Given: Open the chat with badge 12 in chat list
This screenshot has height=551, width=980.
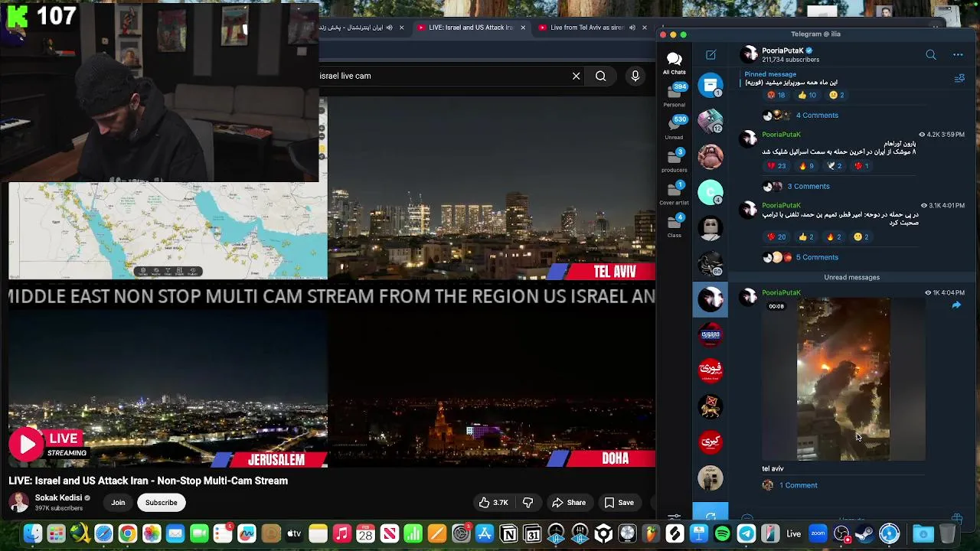Looking at the screenshot, I should 710,120.
